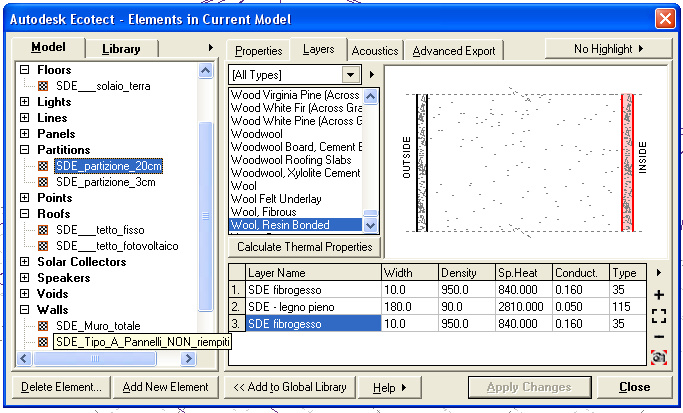
Task: Click the material icon beside SDE_partizione_3cm
Action: (43, 182)
